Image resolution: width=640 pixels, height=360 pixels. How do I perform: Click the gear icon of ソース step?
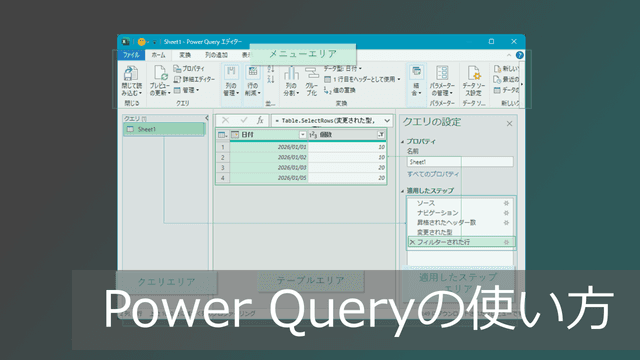point(506,203)
